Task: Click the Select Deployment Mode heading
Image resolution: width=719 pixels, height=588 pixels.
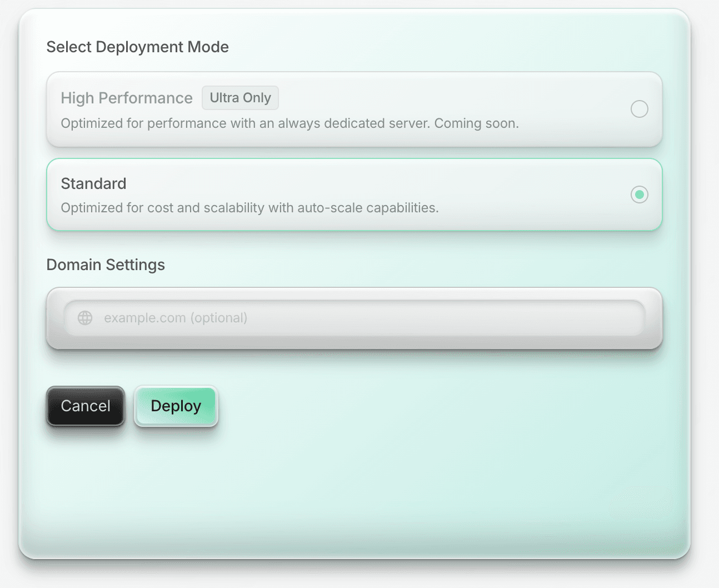Action: (x=137, y=47)
